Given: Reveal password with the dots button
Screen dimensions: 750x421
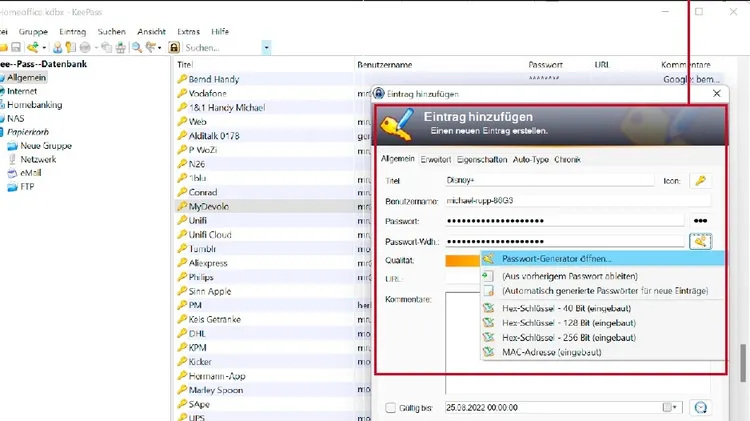Looking at the screenshot, I should [x=700, y=221].
